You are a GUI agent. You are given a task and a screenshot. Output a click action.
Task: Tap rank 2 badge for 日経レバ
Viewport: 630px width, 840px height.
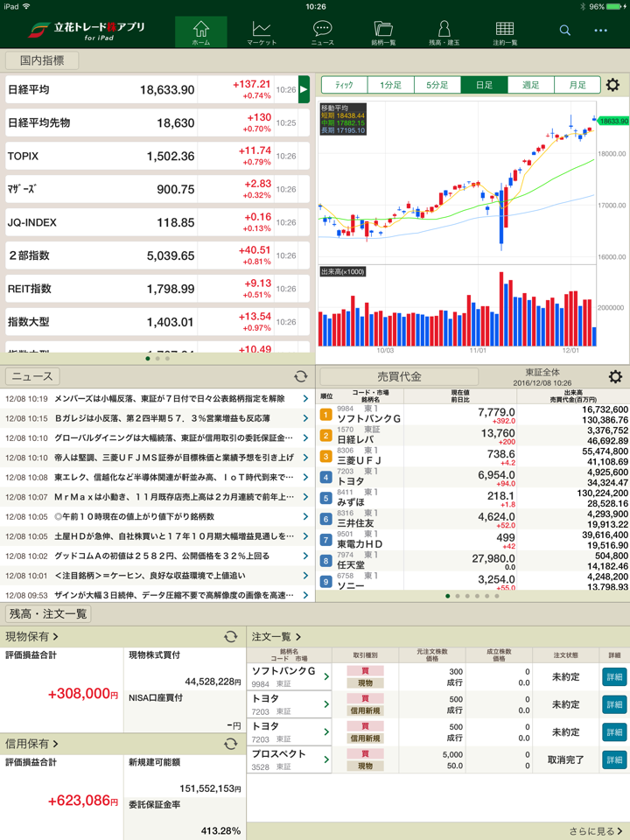tap(325, 436)
